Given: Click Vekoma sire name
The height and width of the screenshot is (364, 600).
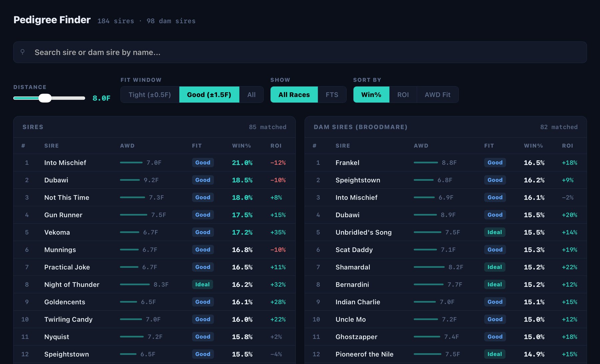Looking at the screenshot, I should [57, 232].
